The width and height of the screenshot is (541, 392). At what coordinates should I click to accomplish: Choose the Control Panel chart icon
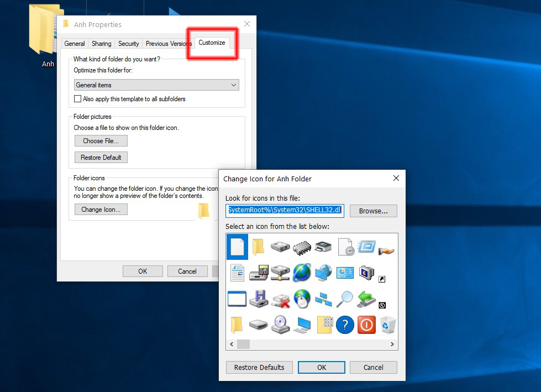pos(345,273)
